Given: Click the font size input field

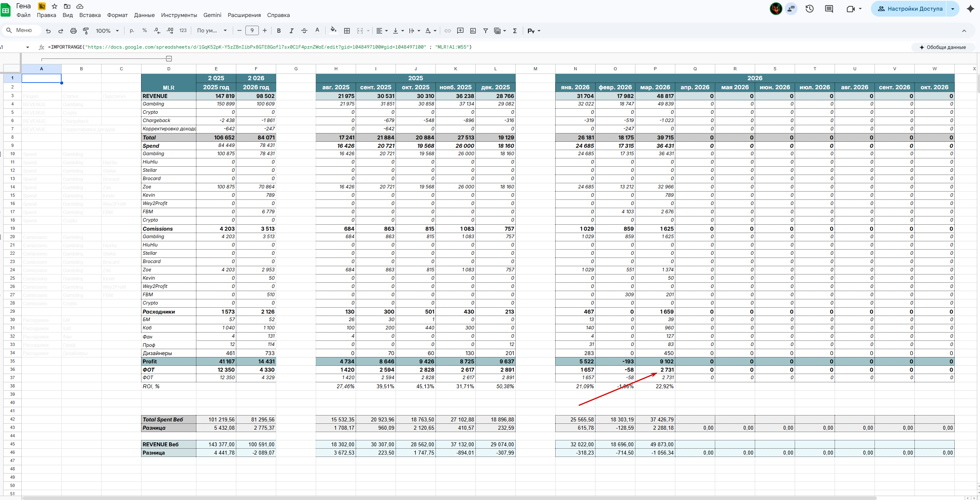Looking at the screenshot, I should tap(252, 31).
